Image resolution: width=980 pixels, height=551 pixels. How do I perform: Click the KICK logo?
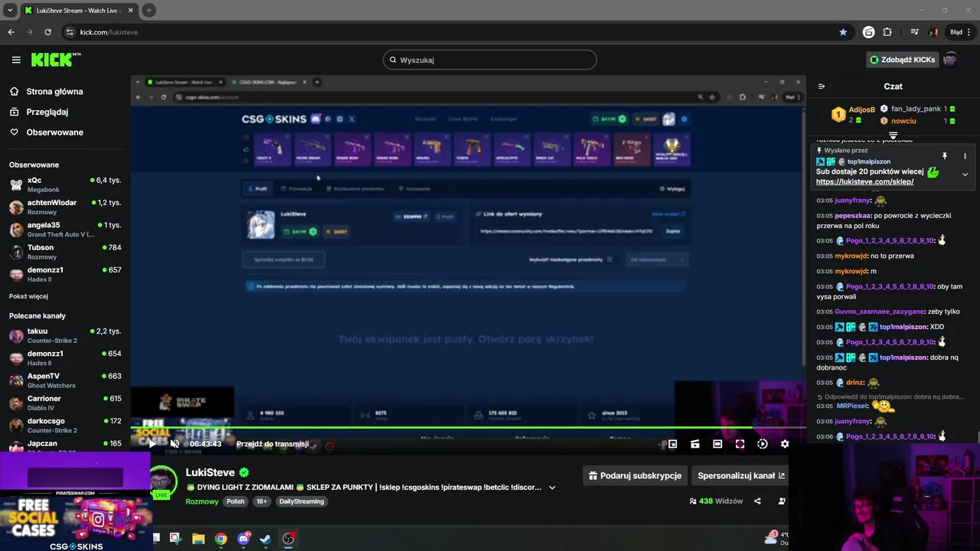[x=56, y=60]
